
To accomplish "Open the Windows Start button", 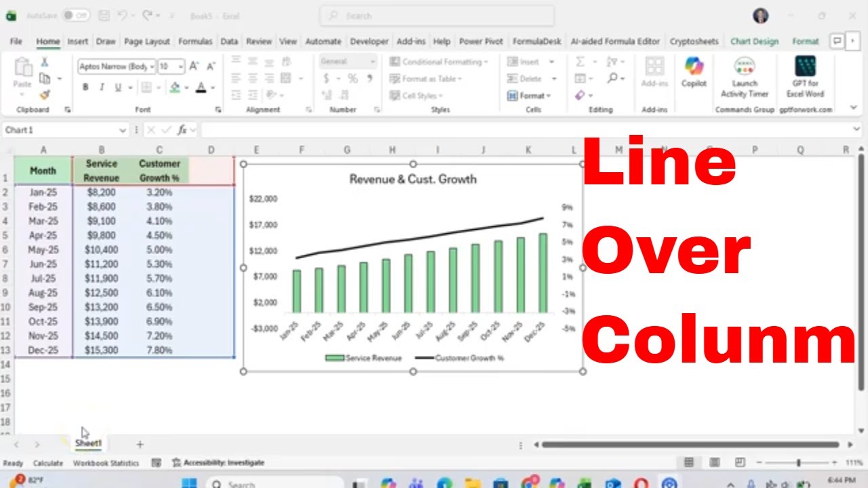I will 189,483.
